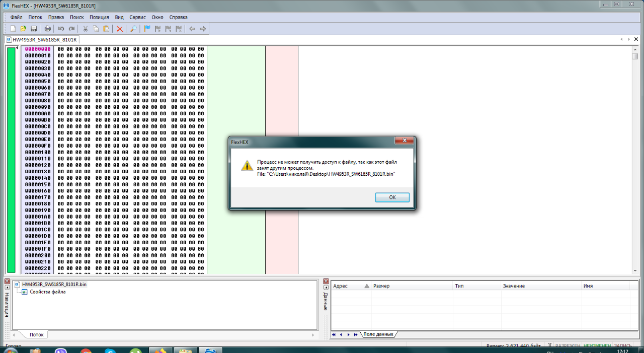Sort by the Адрес column header
This screenshot has width=644, height=353.
click(x=341, y=286)
